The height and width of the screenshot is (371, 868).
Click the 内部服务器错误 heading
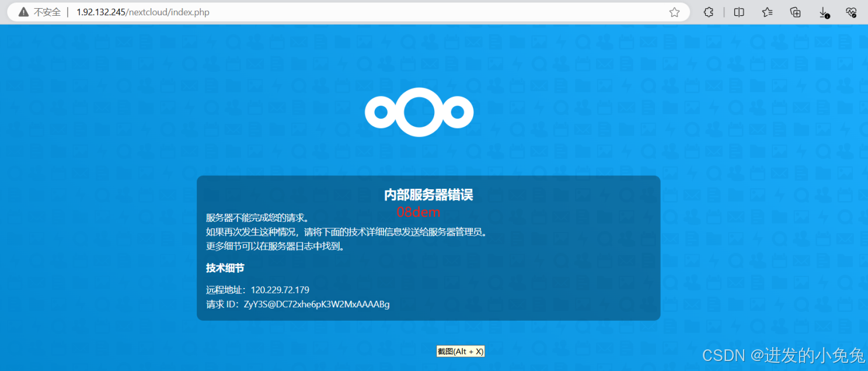(428, 195)
